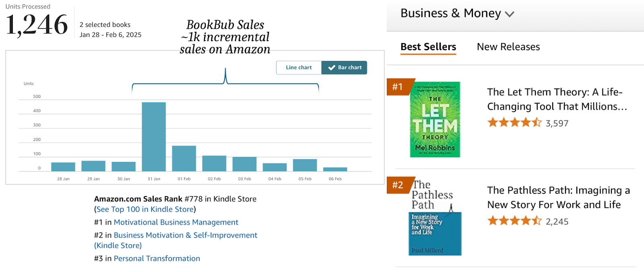Image resolution: width=644 pixels, height=272 pixels.
Task: Open The Pathless Path title link
Action: click(x=558, y=197)
